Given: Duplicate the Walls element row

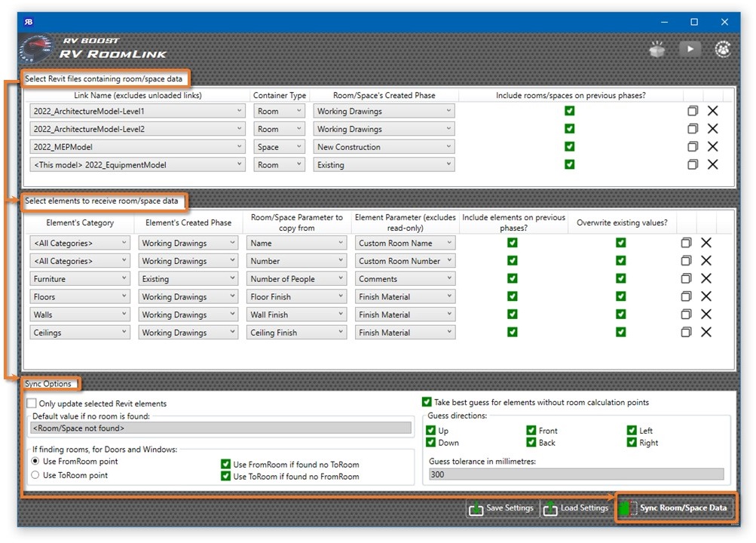Looking at the screenshot, I should click(x=686, y=314).
